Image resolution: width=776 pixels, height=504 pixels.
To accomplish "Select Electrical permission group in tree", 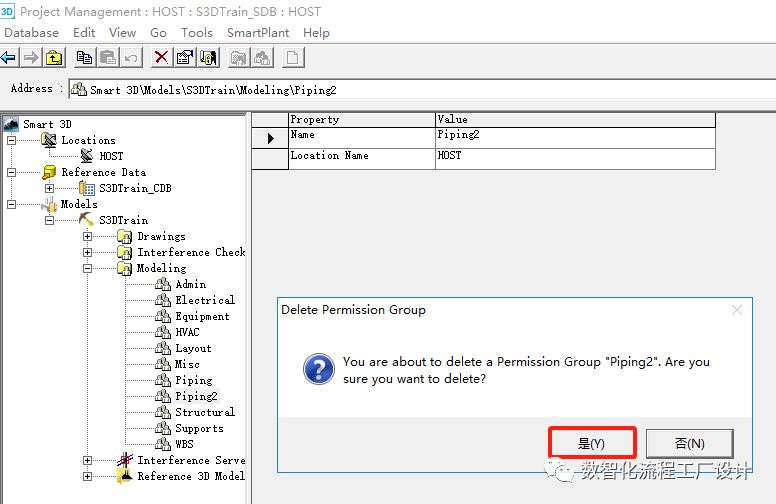I will click(x=205, y=300).
